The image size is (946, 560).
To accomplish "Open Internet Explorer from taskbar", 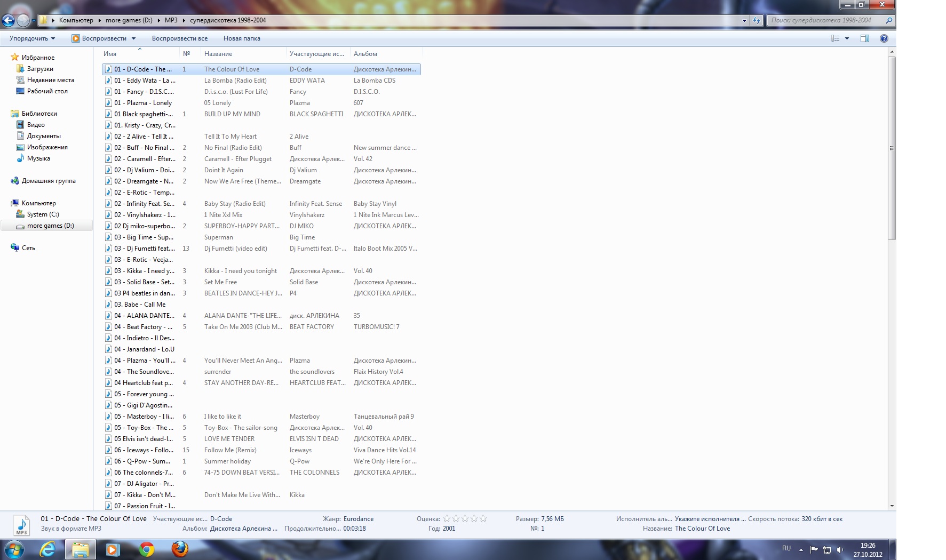I will (47, 549).
